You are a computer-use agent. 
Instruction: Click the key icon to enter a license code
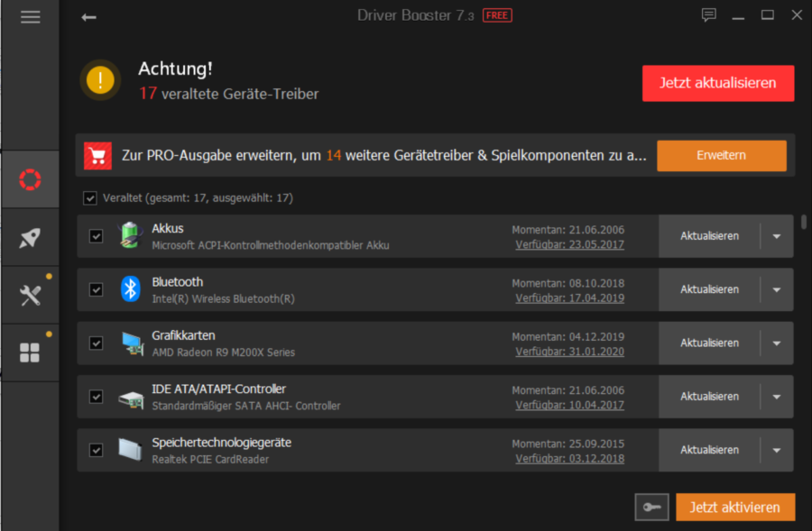[651, 507]
